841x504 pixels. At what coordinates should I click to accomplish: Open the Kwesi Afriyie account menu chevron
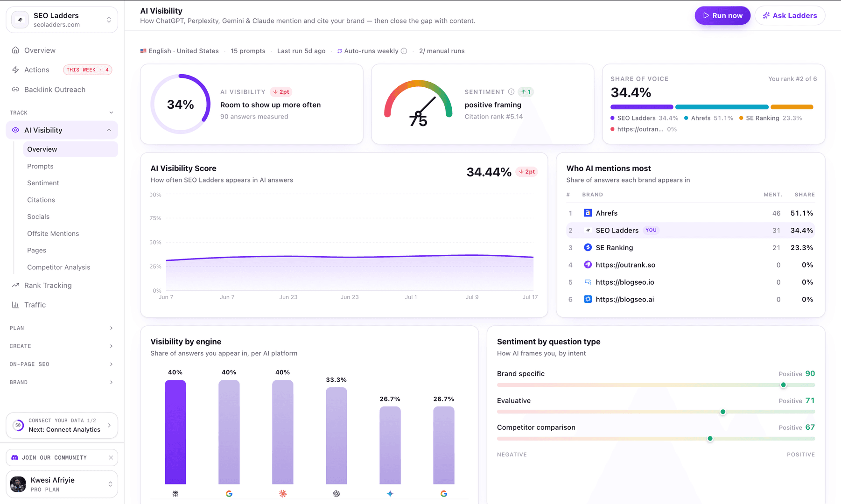click(x=110, y=484)
